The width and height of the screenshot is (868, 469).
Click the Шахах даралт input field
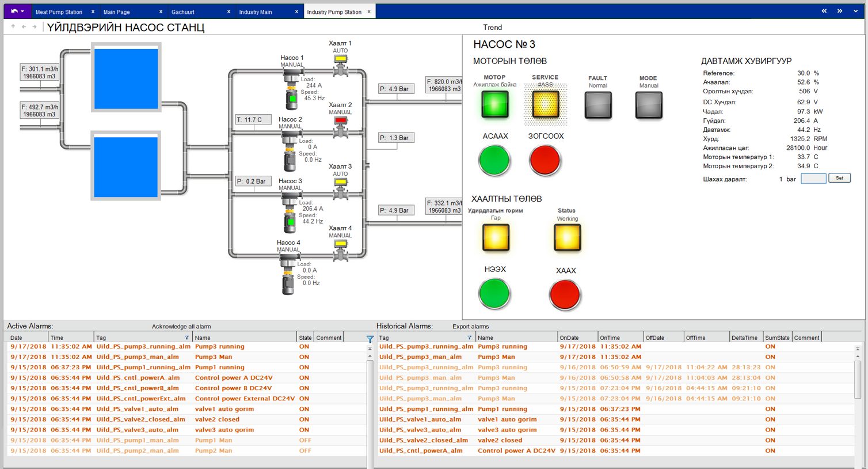click(813, 179)
